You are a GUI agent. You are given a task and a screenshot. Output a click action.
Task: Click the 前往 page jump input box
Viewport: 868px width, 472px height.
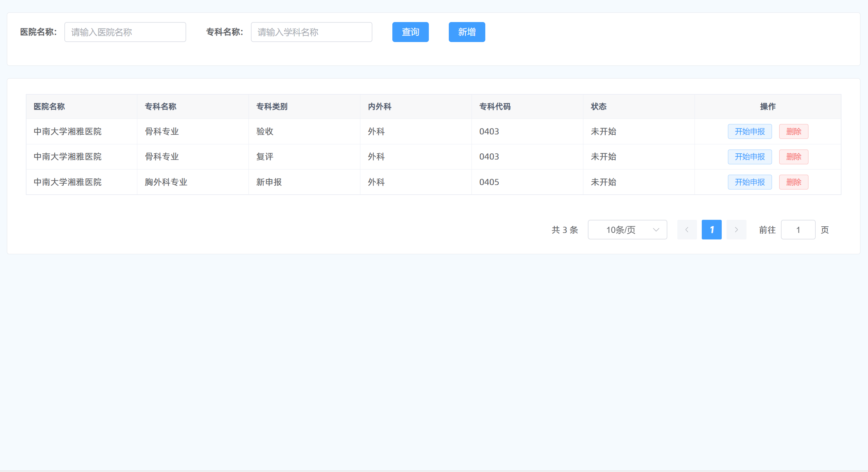point(798,230)
